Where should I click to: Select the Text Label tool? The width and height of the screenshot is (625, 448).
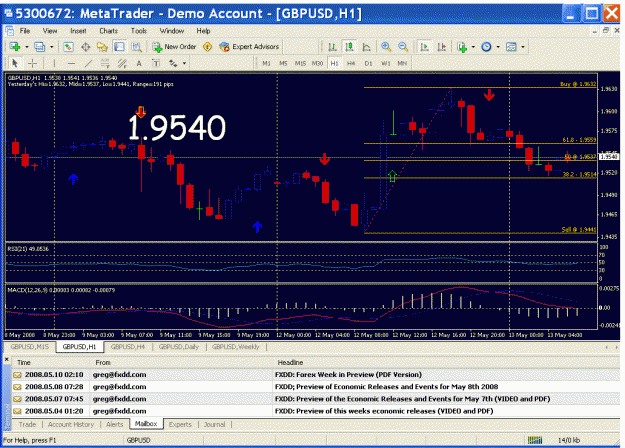click(x=156, y=63)
